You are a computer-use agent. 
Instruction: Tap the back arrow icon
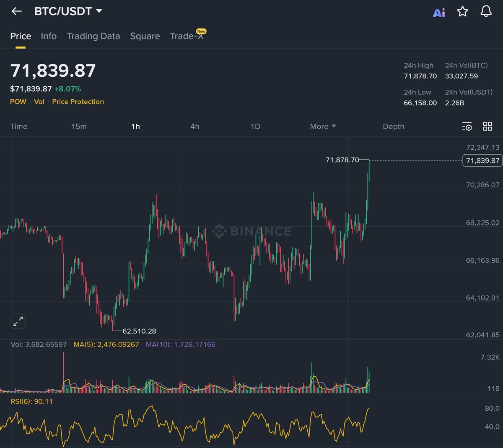16,11
